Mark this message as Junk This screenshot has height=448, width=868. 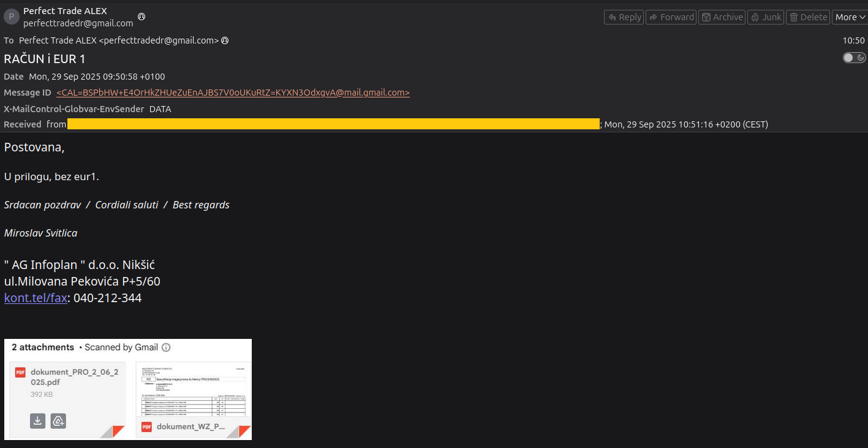coord(766,17)
